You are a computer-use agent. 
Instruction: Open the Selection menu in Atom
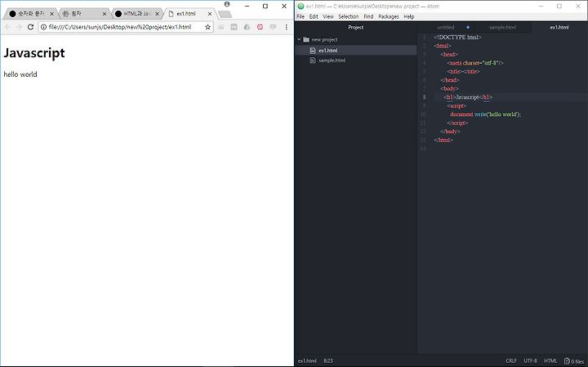click(349, 16)
